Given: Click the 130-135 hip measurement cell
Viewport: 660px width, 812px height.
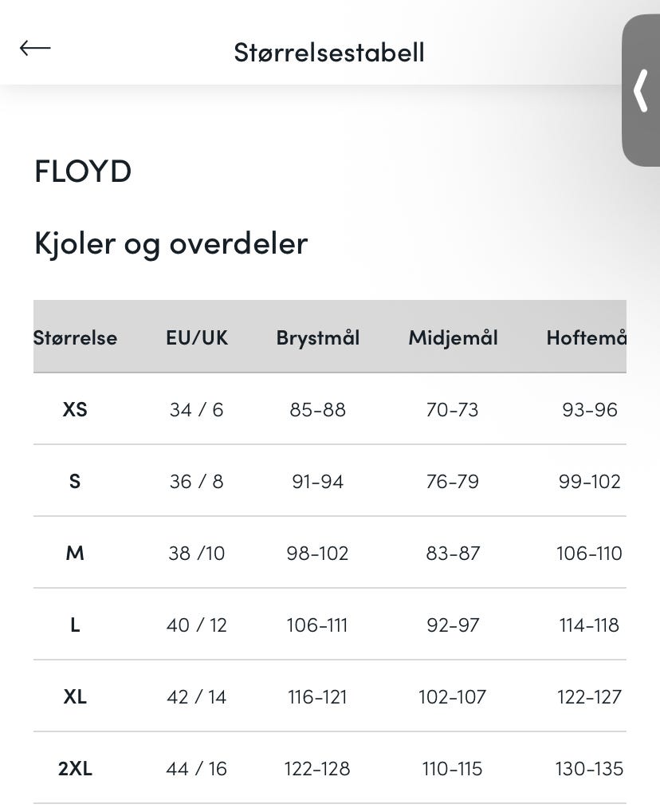Looking at the screenshot, I should (589, 769).
